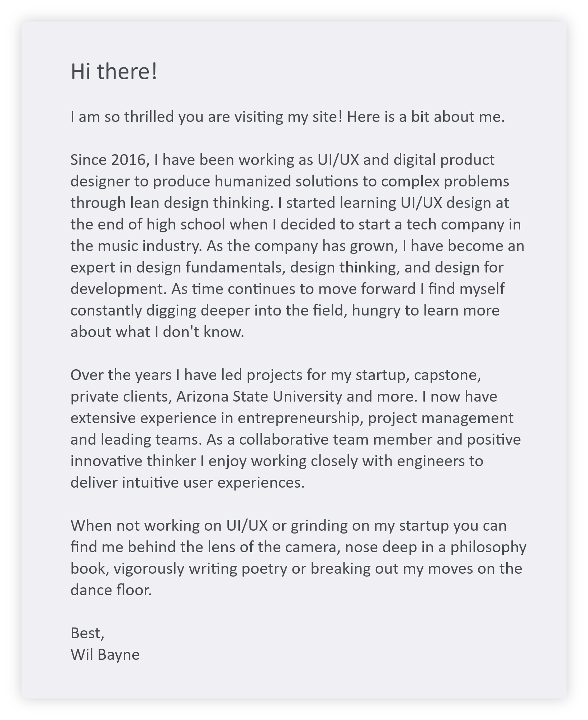Click the line "about what I don't know."
This screenshot has width=588, height=720.
157,332
